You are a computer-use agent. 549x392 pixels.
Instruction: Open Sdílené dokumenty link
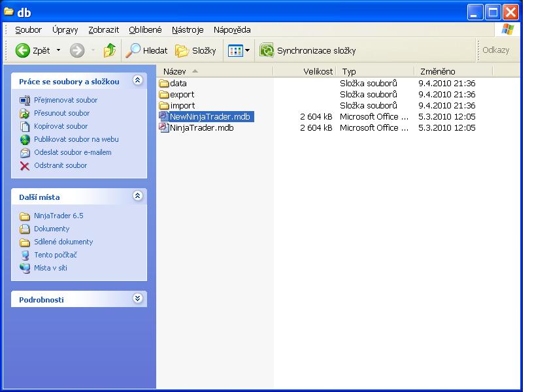click(x=63, y=242)
